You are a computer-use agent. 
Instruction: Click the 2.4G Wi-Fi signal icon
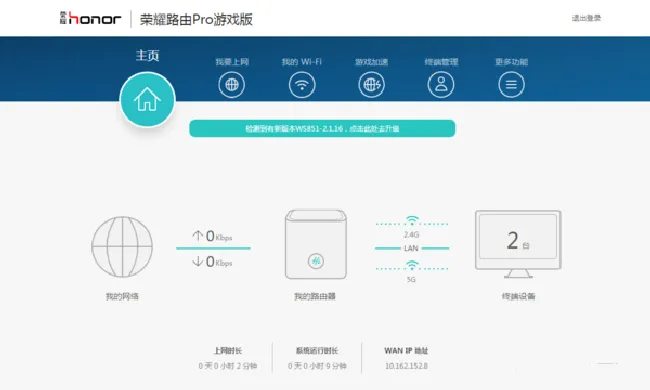click(412, 220)
